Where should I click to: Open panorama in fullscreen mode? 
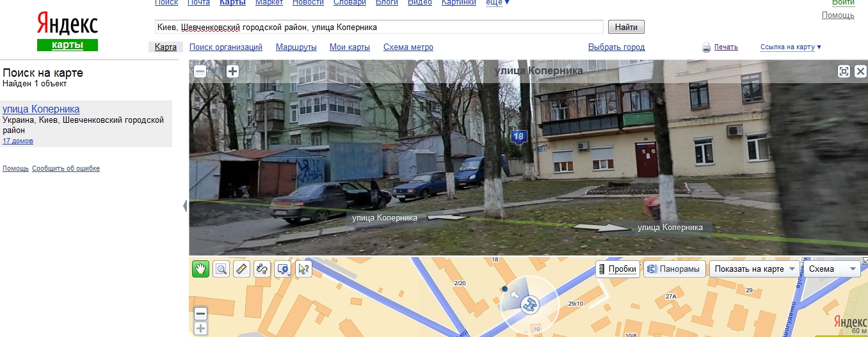844,72
